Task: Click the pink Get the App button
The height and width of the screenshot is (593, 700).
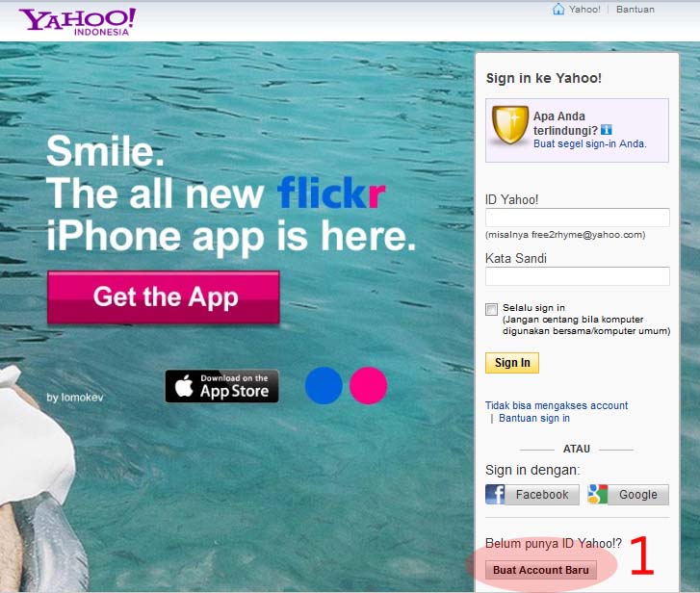Action: click(164, 297)
